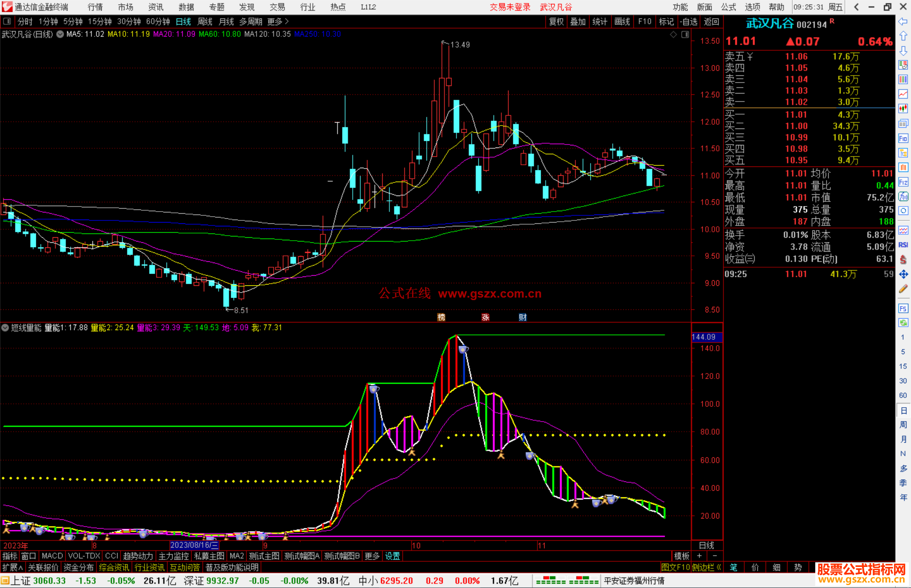
Task: Click the 2023/08/16 date marker on timeline
Action: click(194, 545)
